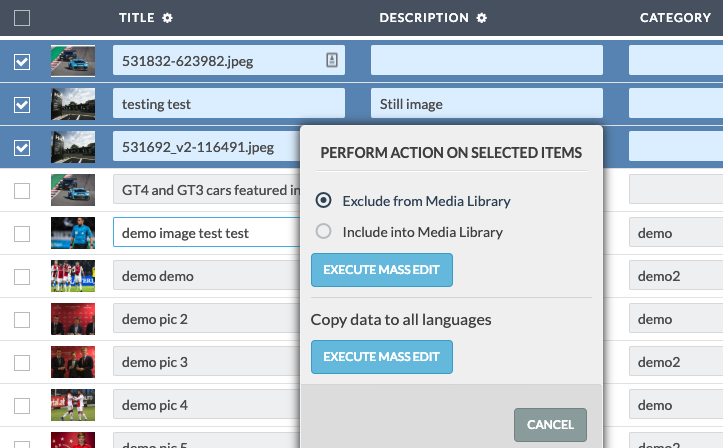
Task: Edit the testing test title field
Action: (x=229, y=103)
